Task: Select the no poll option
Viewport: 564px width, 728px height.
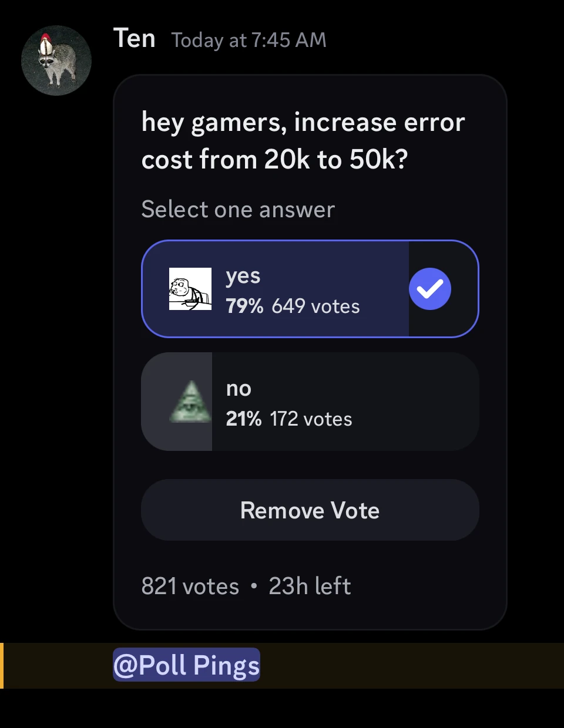Action: (310, 401)
